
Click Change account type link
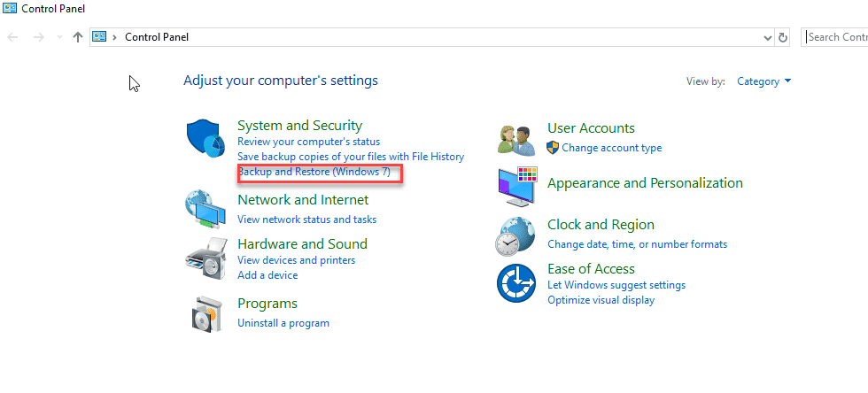tap(612, 148)
